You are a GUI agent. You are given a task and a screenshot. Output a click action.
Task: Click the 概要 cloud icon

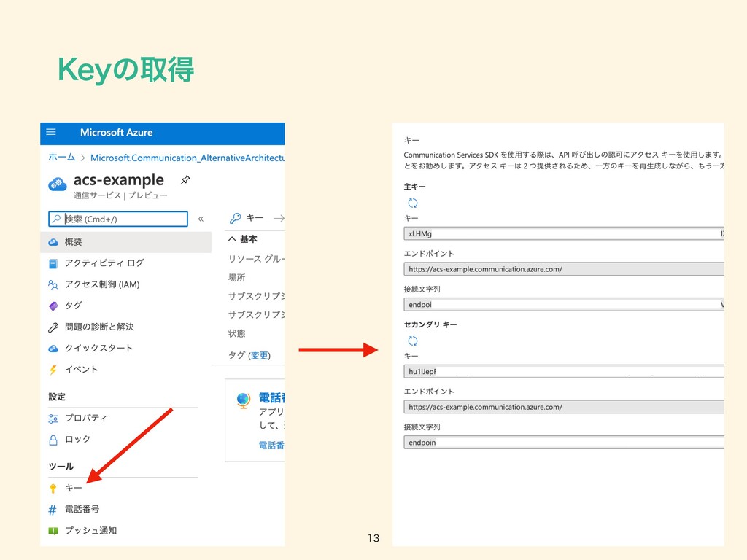tap(53, 242)
